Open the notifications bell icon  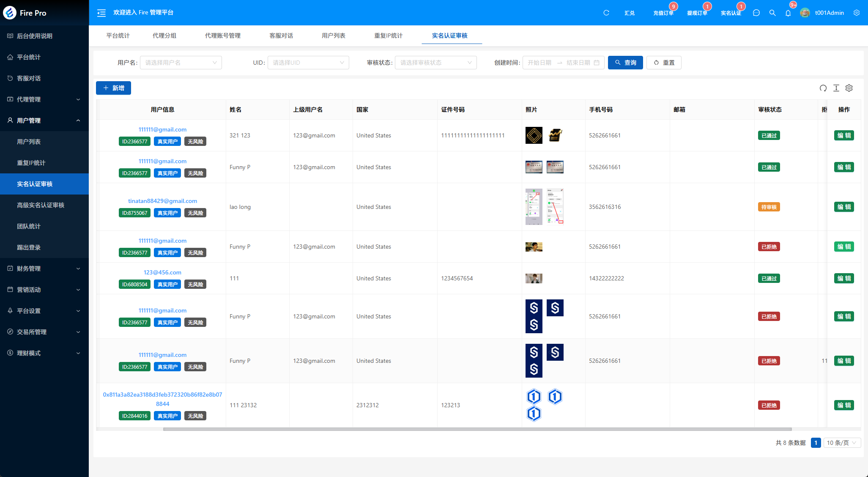(788, 13)
